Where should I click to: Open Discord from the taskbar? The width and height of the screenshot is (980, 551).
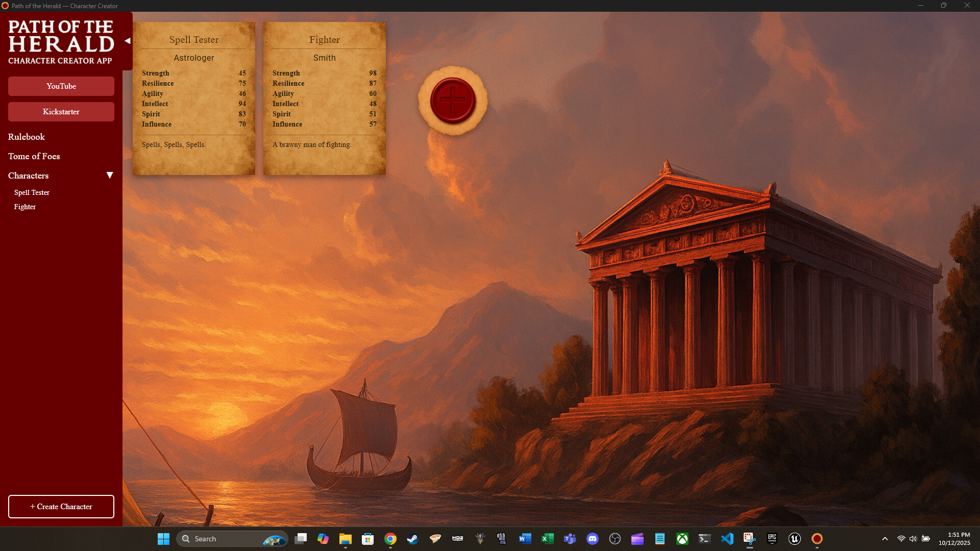[x=593, y=538]
